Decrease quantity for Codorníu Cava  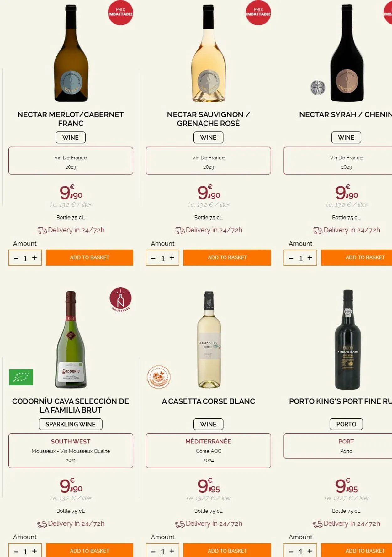coord(16,552)
